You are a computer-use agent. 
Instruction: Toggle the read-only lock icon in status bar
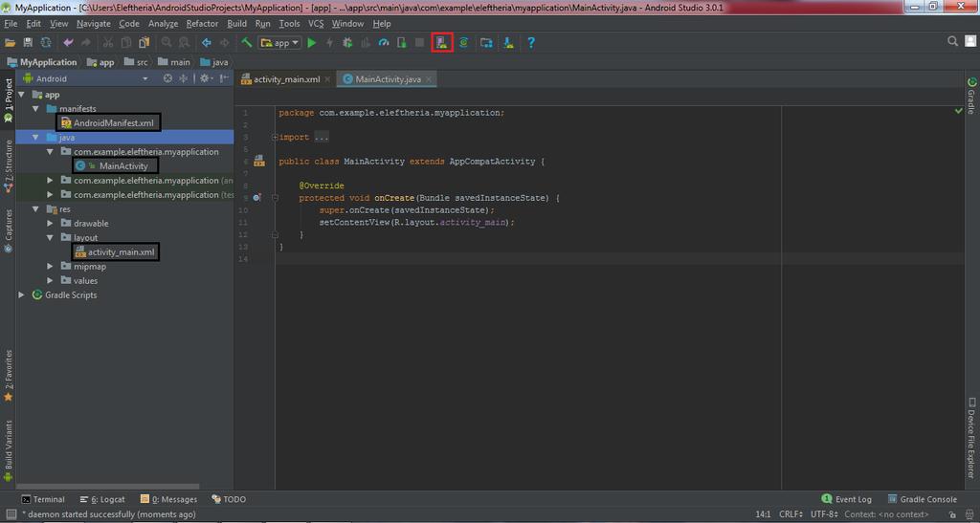coord(952,515)
